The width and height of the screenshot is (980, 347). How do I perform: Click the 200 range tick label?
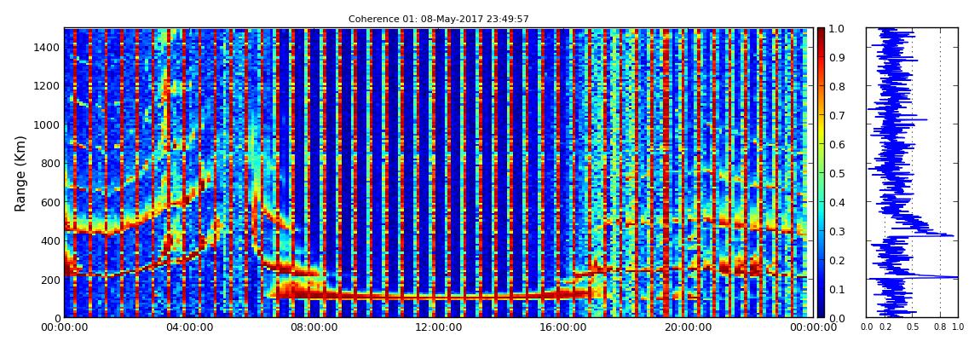point(50,280)
